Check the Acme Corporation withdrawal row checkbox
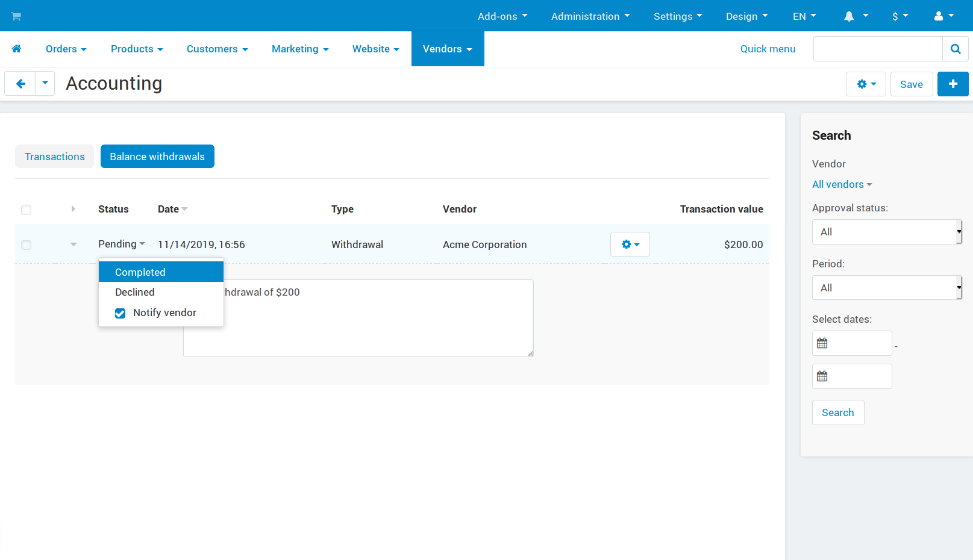973x560 pixels. [26, 245]
